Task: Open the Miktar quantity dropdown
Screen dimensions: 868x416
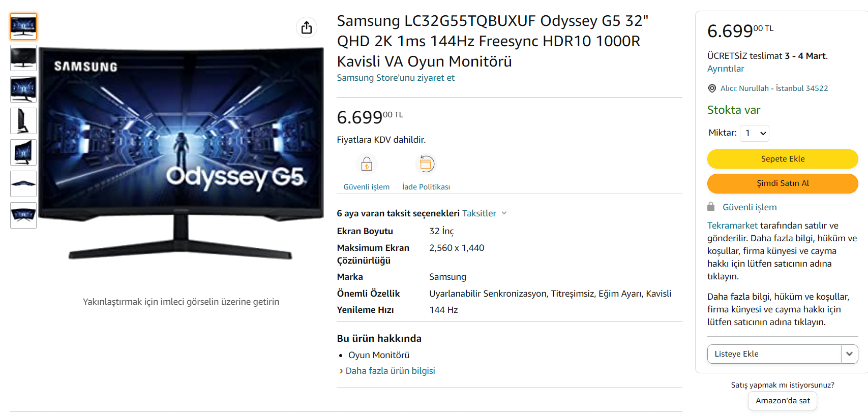Action: [x=755, y=133]
